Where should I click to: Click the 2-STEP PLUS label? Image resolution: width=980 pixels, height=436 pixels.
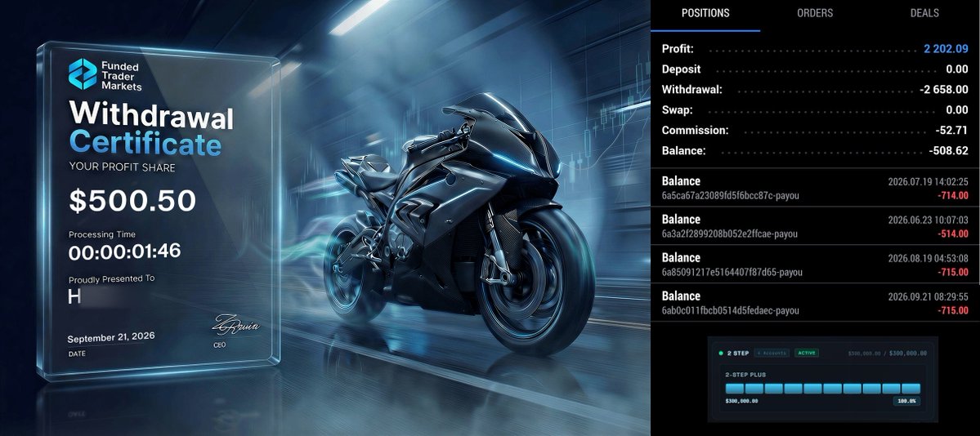[745, 375]
